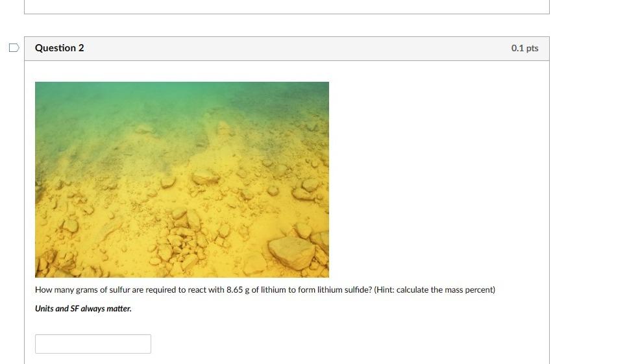Screen dimensions: 640x364
Task: Click the answer input field for Question 2
Action: point(93,344)
